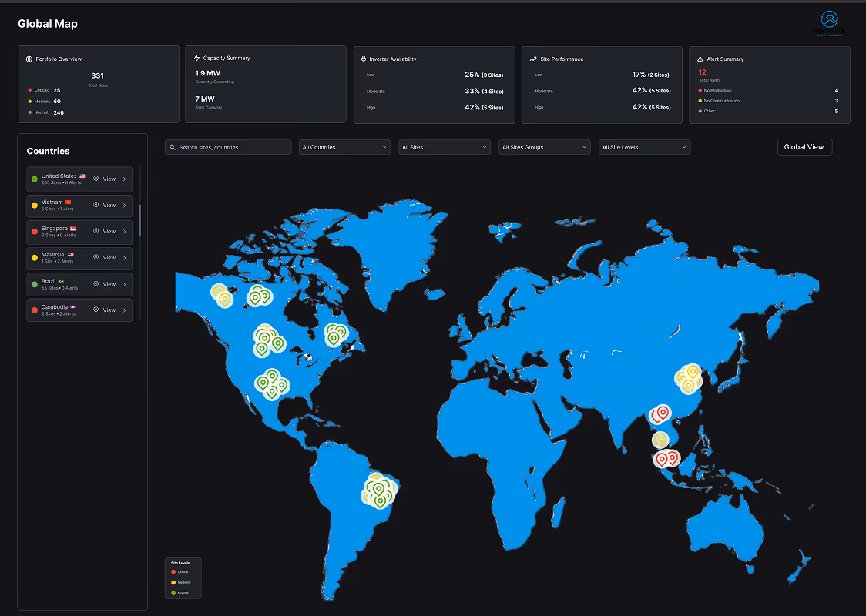Click the Global View button
This screenshot has height=616, width=866.
coord(804,146)
